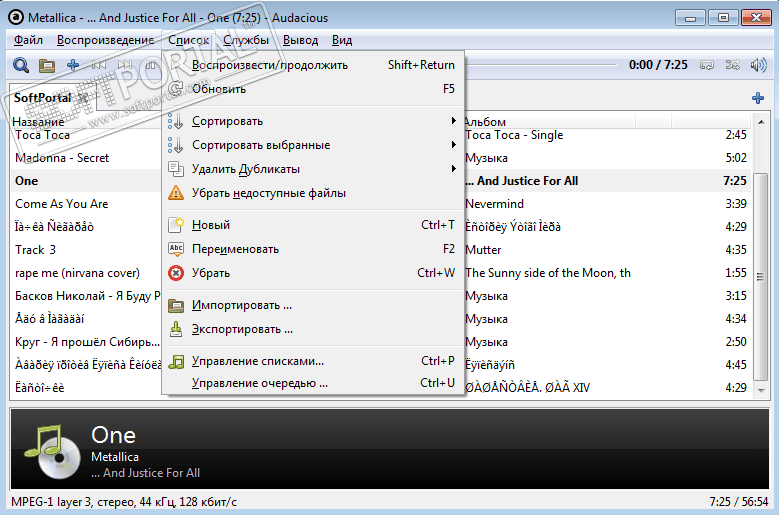Open the Список menu
This screenshot has width=779, height=515.
pyautogui.click(x=189, y=40)
